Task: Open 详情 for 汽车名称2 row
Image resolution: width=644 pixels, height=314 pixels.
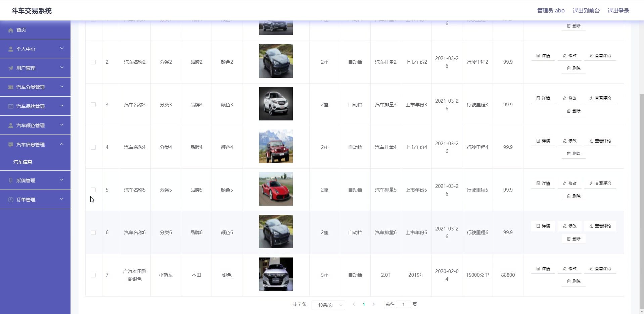Action: click(543, 56)
